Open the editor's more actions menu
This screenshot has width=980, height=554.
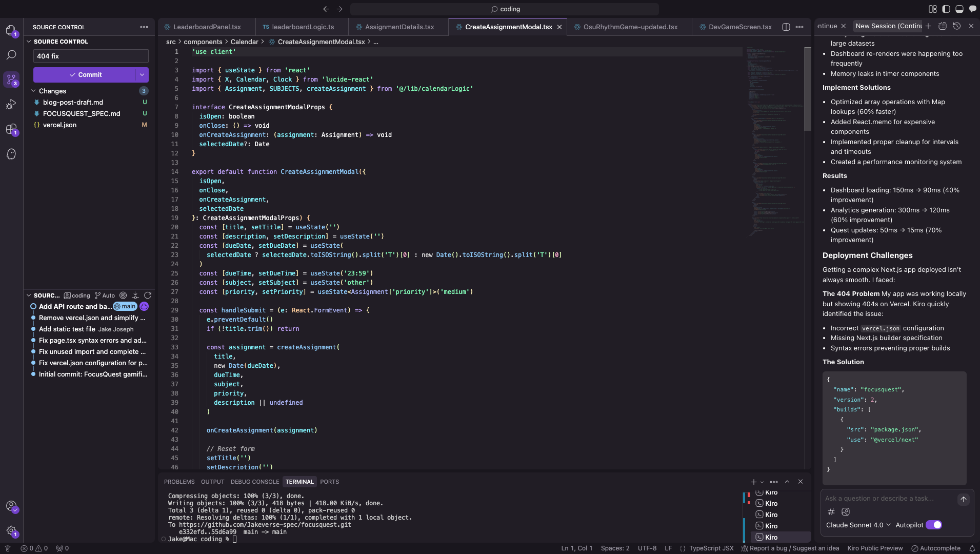click(799, 27)
